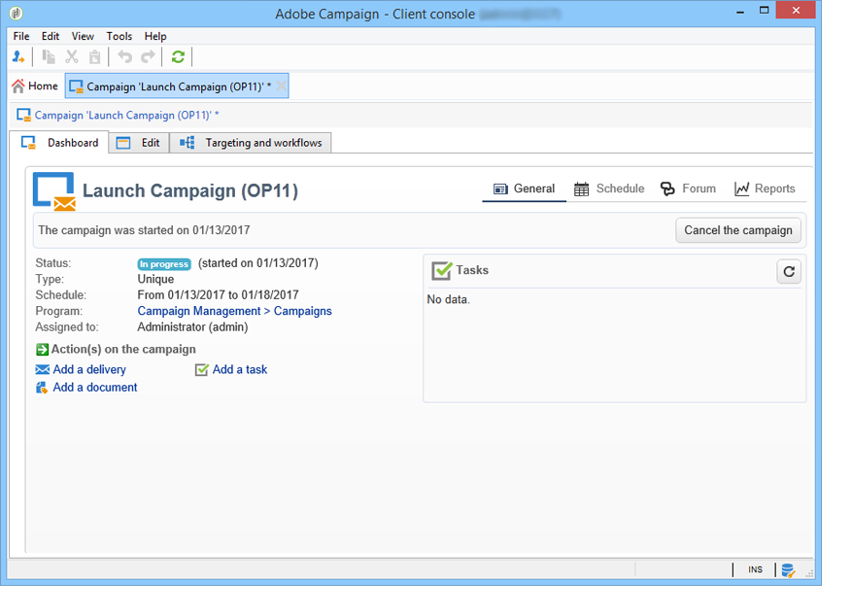Screen dimensions: 852x616
Task: Switch to the Dashboard tab
Action: point(59,143)
